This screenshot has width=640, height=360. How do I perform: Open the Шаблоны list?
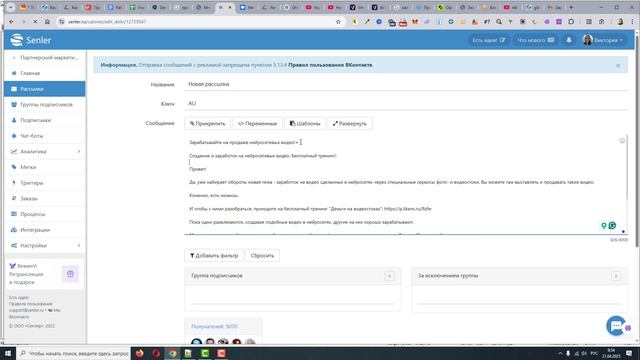(305, 123)
